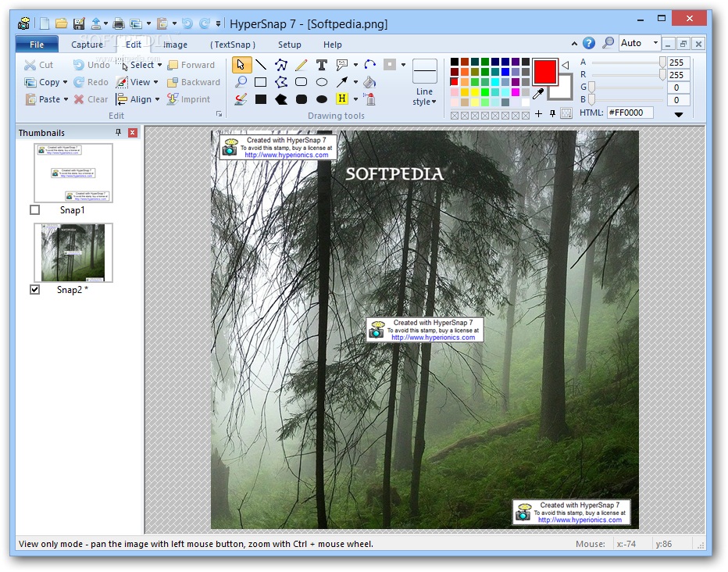Select the filled rounded rectangle tool
Screen dimensions: 728x572
pos(302,99)
